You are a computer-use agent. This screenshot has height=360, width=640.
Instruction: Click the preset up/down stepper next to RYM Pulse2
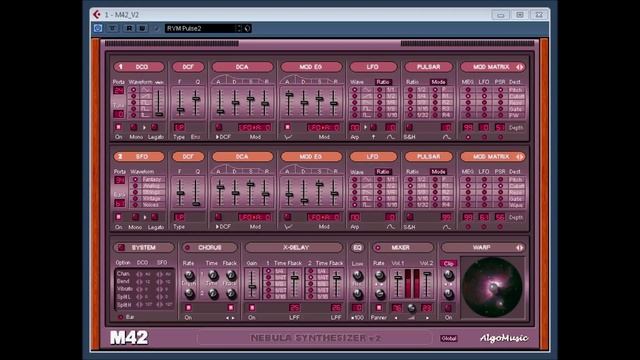pos(239,28)
